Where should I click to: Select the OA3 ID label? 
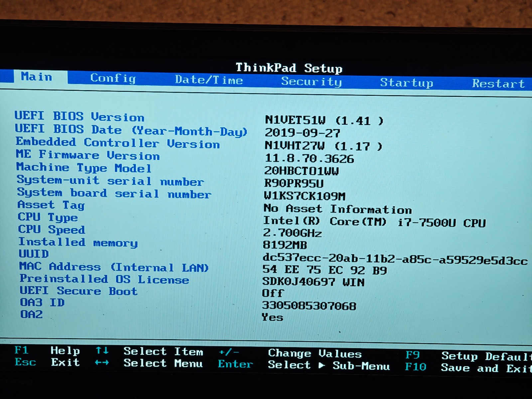[x=42, y=303]
